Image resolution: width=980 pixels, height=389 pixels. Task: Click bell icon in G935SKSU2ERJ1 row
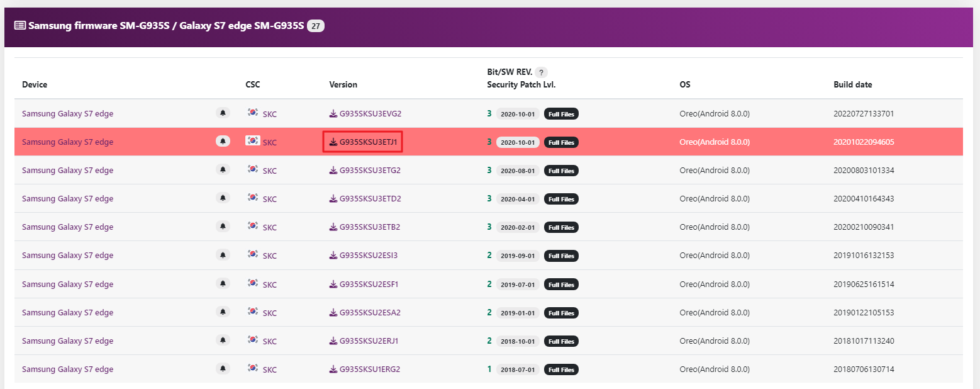tap(223, 340)
